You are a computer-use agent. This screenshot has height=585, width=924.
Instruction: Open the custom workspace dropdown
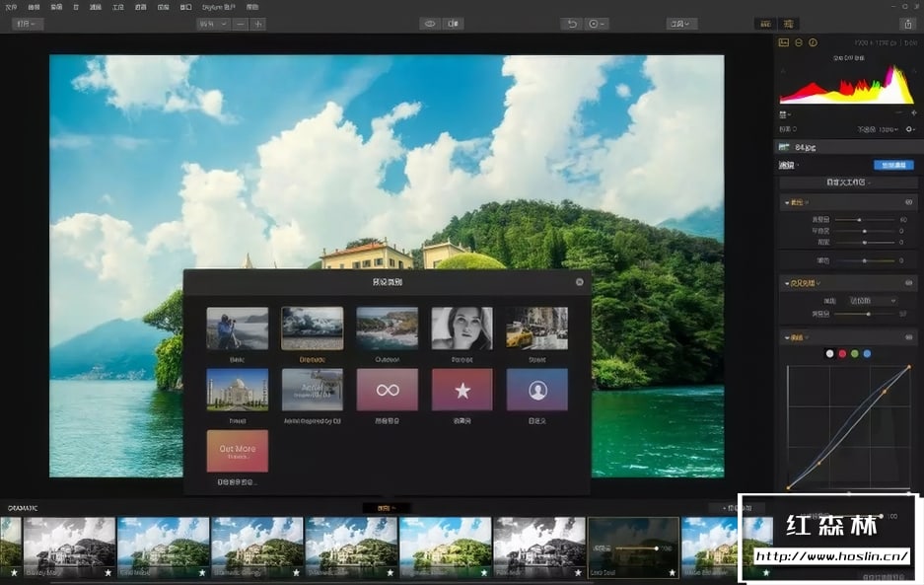(849, 183)
